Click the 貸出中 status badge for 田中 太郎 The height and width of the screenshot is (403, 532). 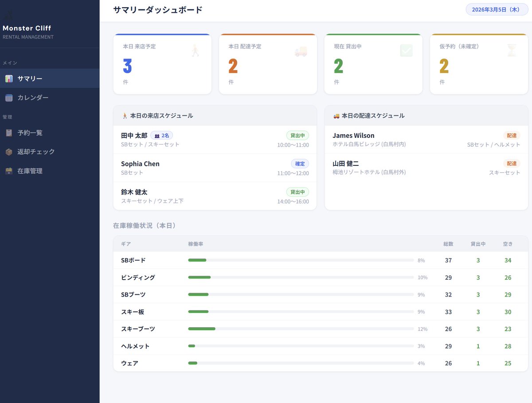[297, 135]
